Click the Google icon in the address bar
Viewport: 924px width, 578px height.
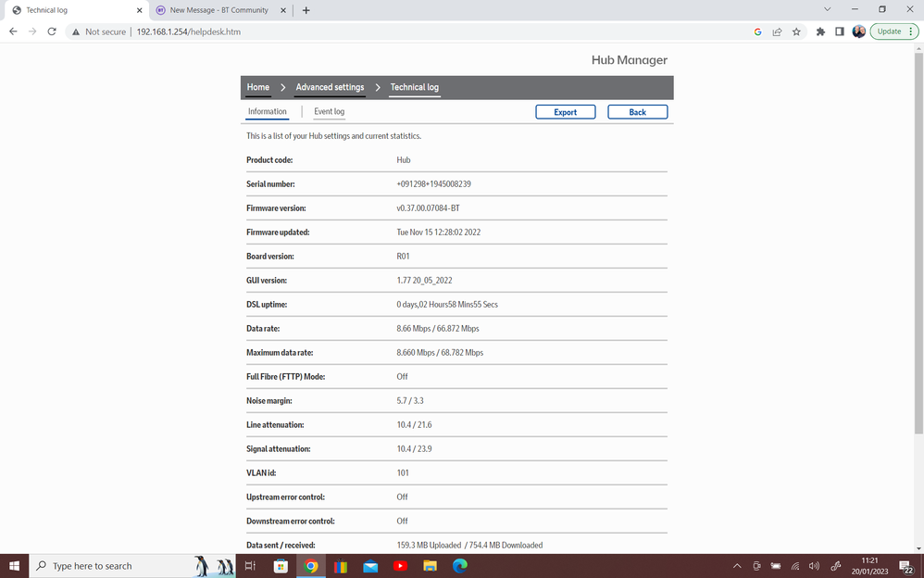(757, 31)
